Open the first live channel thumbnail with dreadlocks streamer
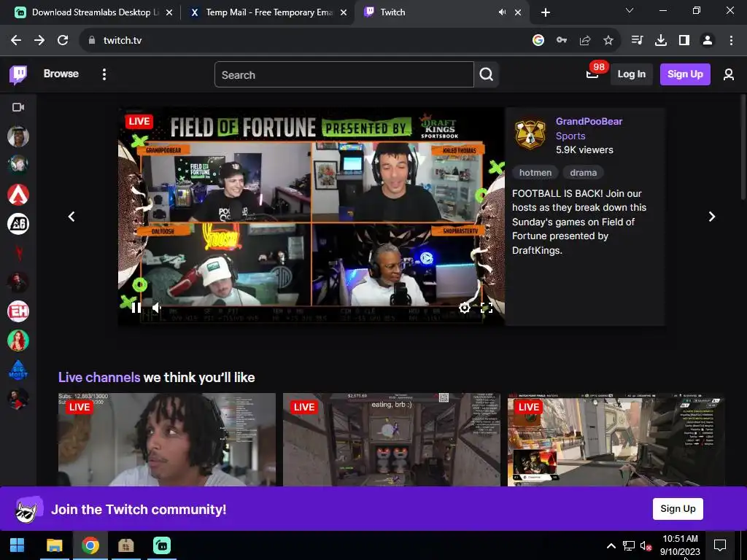747x560 pixels. 167,440
